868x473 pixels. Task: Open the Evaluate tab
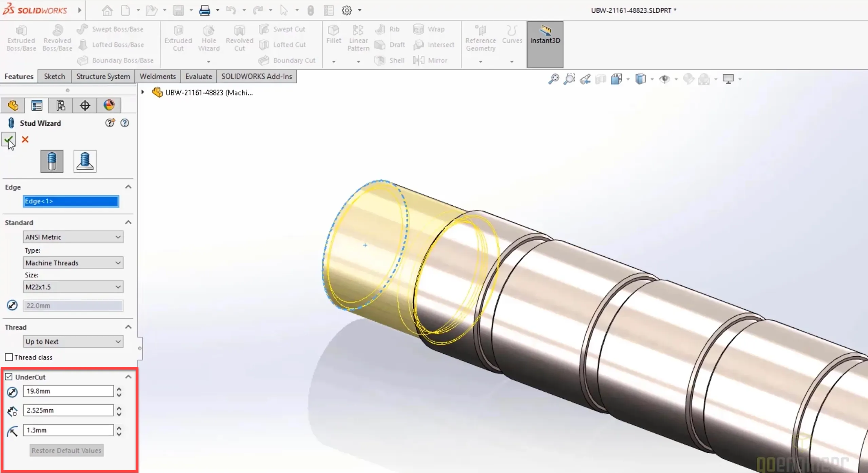point(199,76)
